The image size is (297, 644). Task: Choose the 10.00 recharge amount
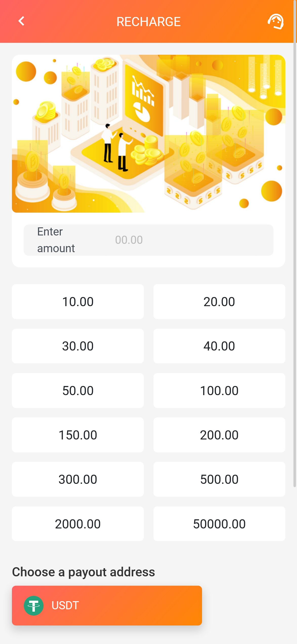(x=78, y=302)
